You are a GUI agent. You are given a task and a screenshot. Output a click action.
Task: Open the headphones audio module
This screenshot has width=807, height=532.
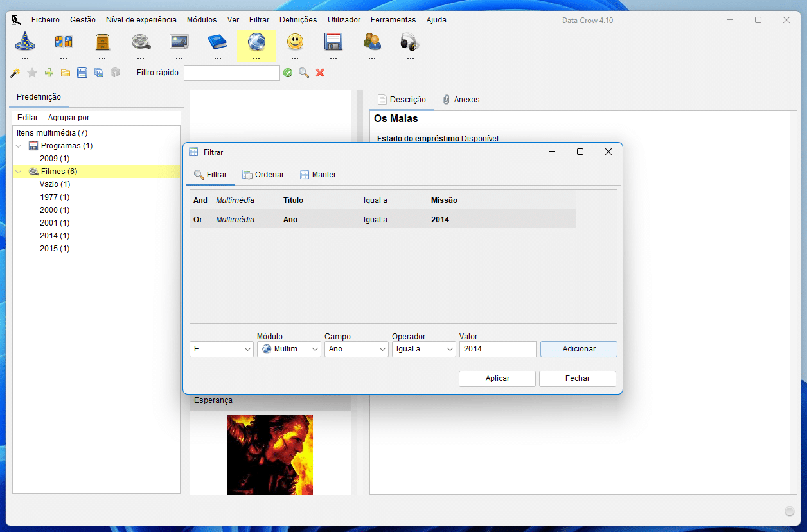coord(409,42)
